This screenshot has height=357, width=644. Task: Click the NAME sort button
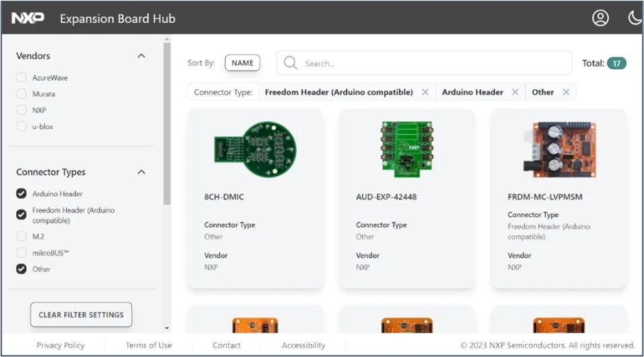(x=242, y=63)
